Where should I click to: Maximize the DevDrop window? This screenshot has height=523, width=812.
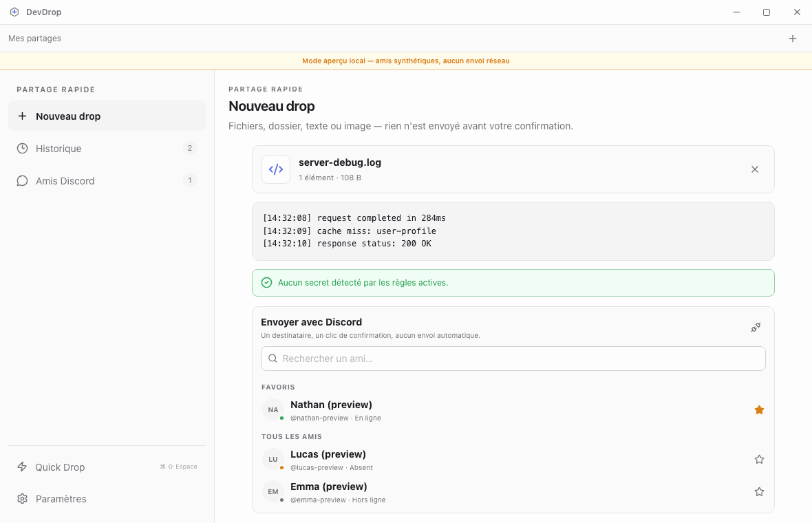(767, 12)
